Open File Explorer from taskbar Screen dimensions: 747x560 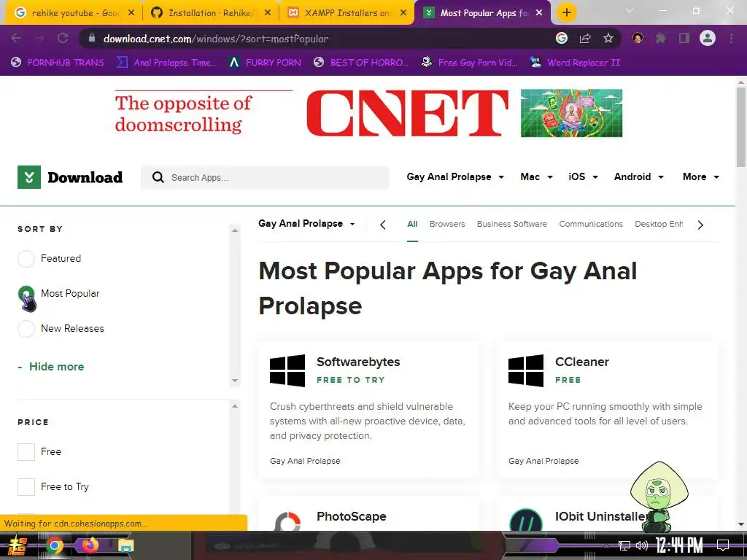(x=125, y=545)
